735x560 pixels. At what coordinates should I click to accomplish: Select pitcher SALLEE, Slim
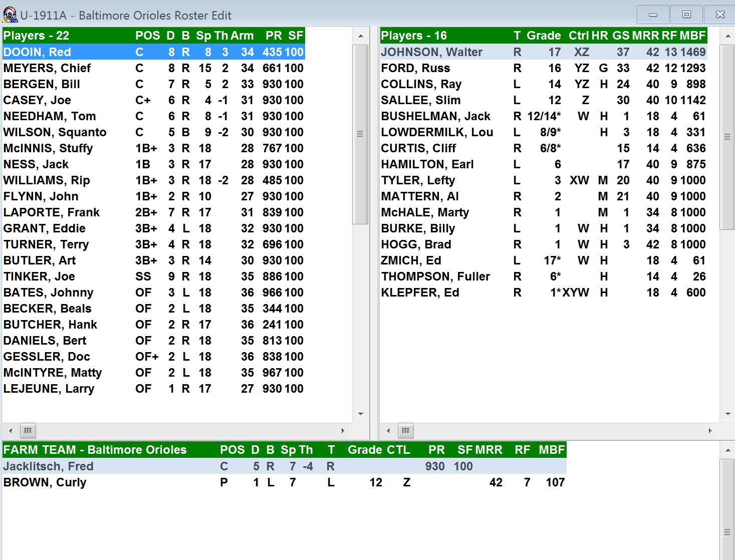544,100
